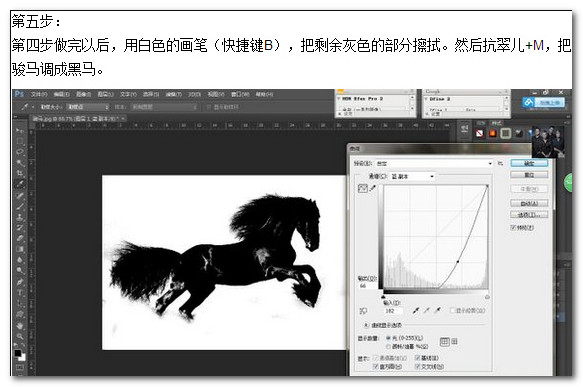The image size is (583, 387).
Task: Select the Light (0-255) radio button
Action: tap(388, 338)
